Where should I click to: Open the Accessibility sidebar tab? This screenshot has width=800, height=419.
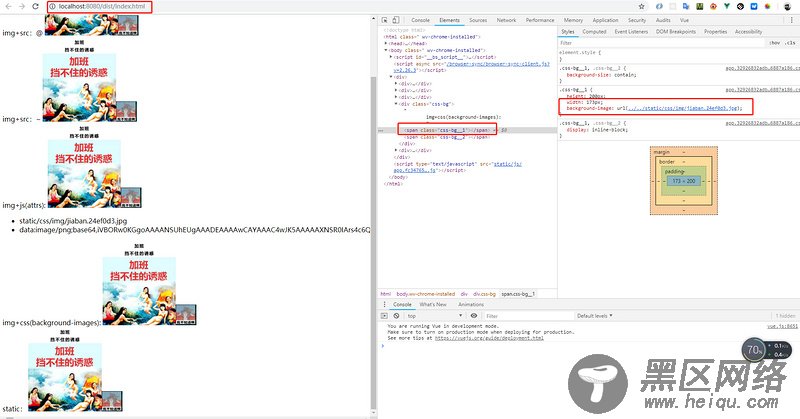tap(748, 32)
